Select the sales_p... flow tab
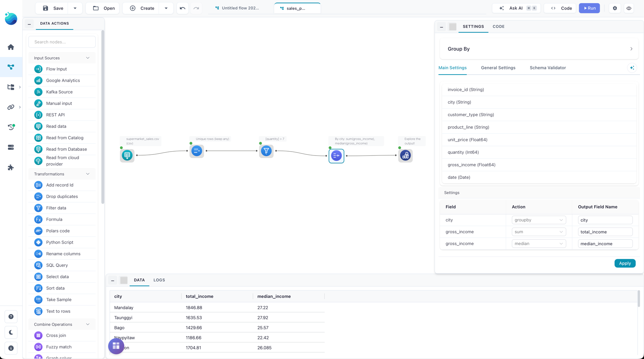Viewport: 644px width, 359px height. [x=297, y=8]
